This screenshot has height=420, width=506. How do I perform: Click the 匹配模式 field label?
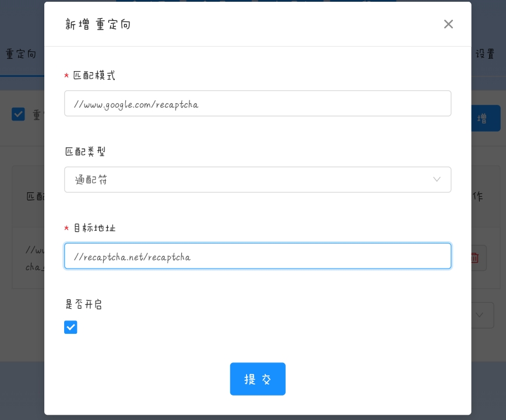coord(94,76)
